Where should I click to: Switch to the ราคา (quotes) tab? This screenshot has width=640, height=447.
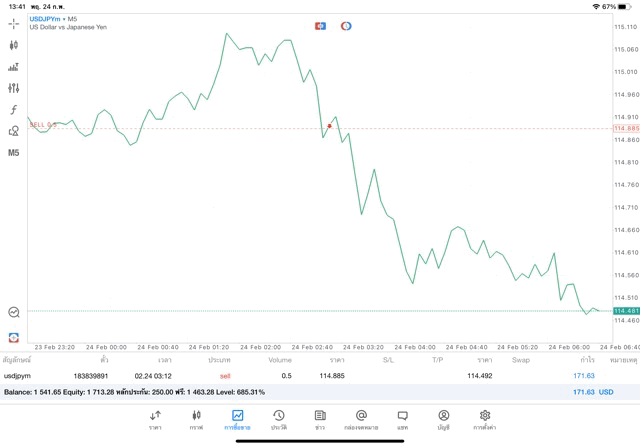pyautogui.click(x=155, y=420)
